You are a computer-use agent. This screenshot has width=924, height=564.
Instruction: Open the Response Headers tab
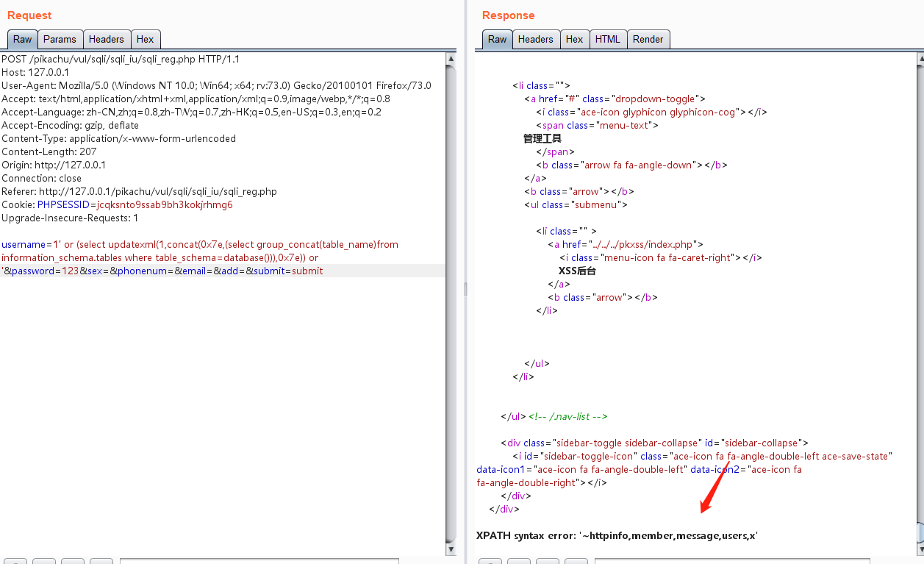coord(535,40)
